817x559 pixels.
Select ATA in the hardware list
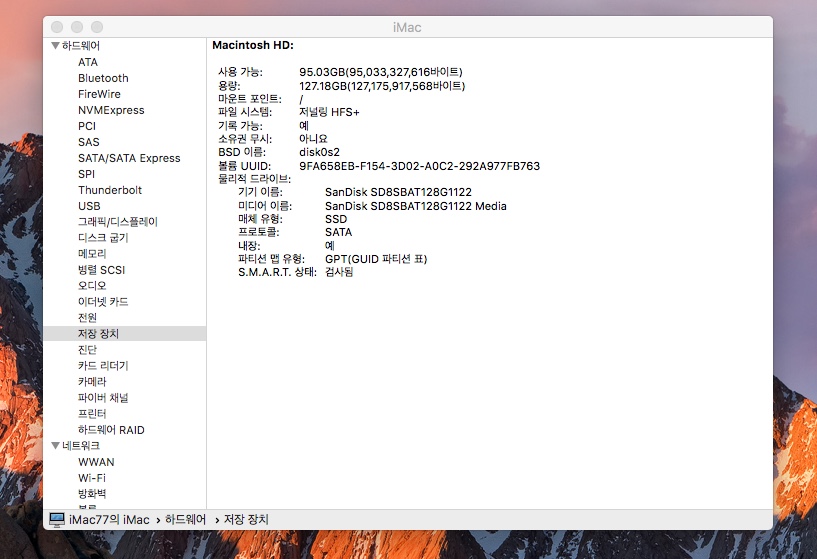pos(88,62)
